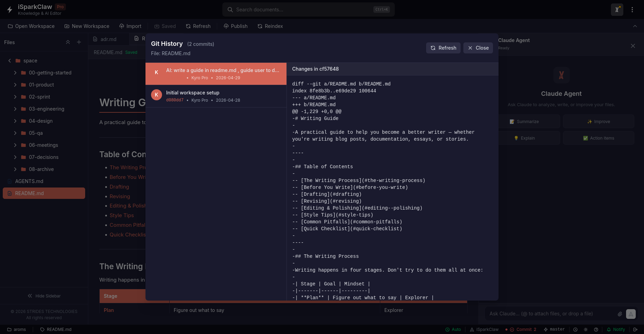Focus the Ask Claude input field
644x334 pixels.
pos(552,314)
